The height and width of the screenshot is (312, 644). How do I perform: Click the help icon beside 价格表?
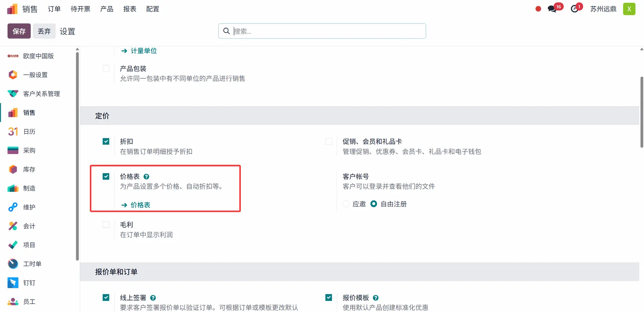[146, 177]
